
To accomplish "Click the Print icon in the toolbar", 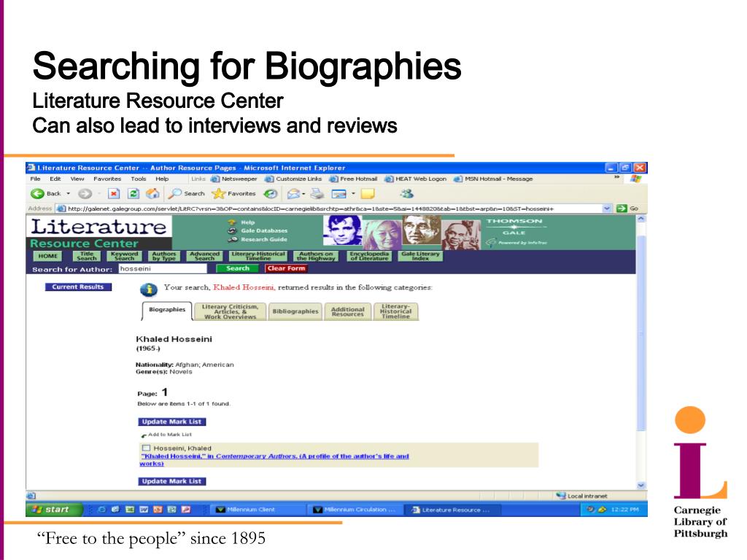I will (317, 193).
